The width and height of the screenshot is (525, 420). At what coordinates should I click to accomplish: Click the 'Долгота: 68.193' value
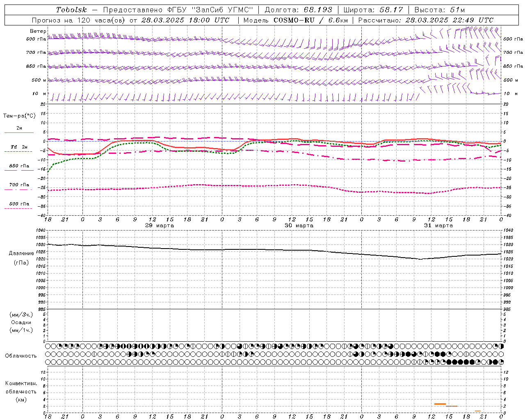coord(299,10)
